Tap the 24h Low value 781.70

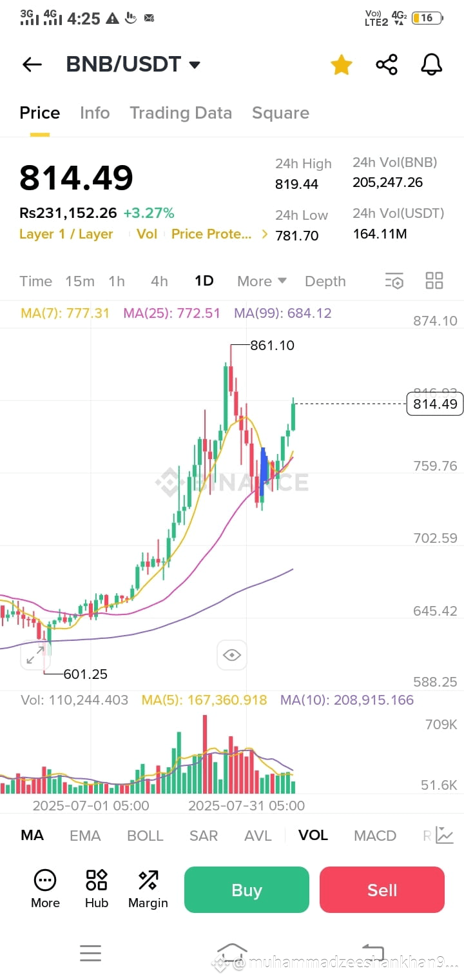click(x=297, y=236)
